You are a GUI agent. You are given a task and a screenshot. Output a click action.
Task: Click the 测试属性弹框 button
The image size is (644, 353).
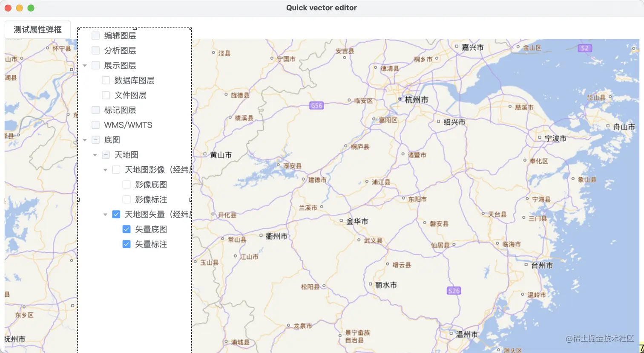[x=37, y=29]
